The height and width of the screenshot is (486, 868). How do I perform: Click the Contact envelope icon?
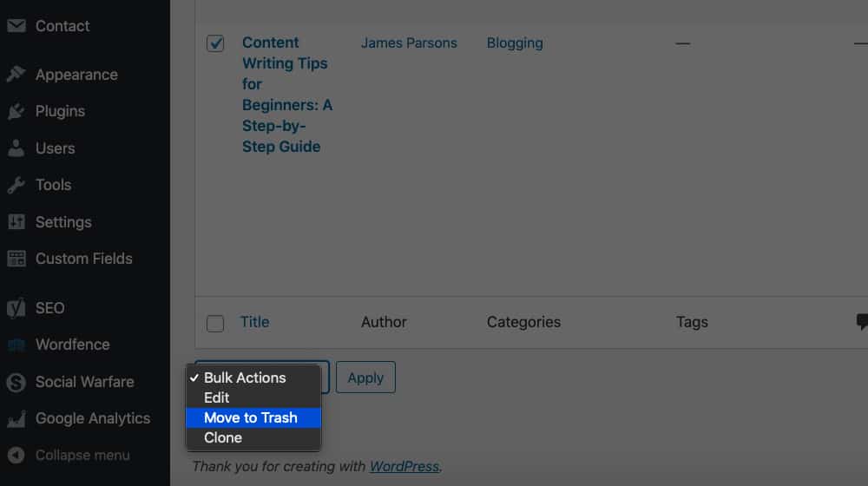point(16,26)
